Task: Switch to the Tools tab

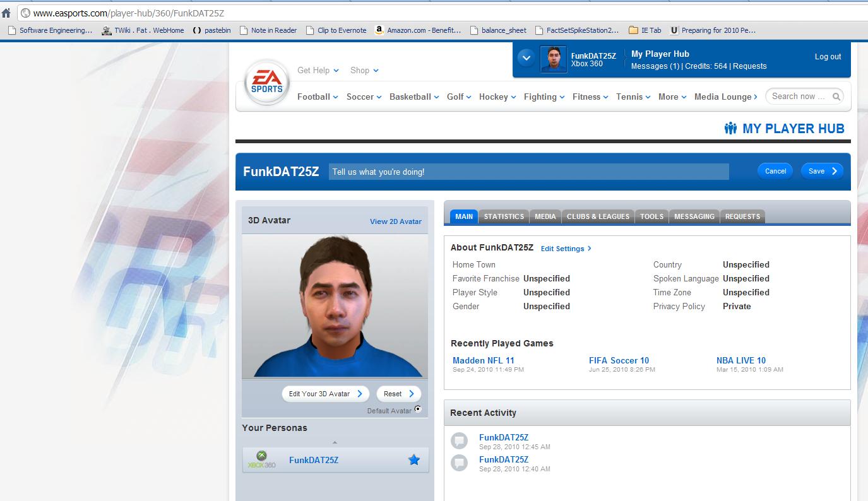Action: coord(651,216)
